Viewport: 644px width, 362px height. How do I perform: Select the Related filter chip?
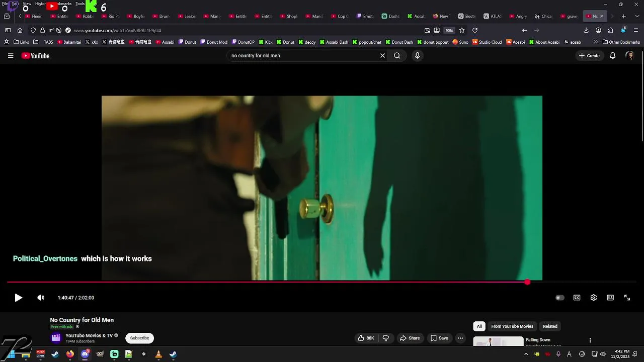[x=550, y=326]
